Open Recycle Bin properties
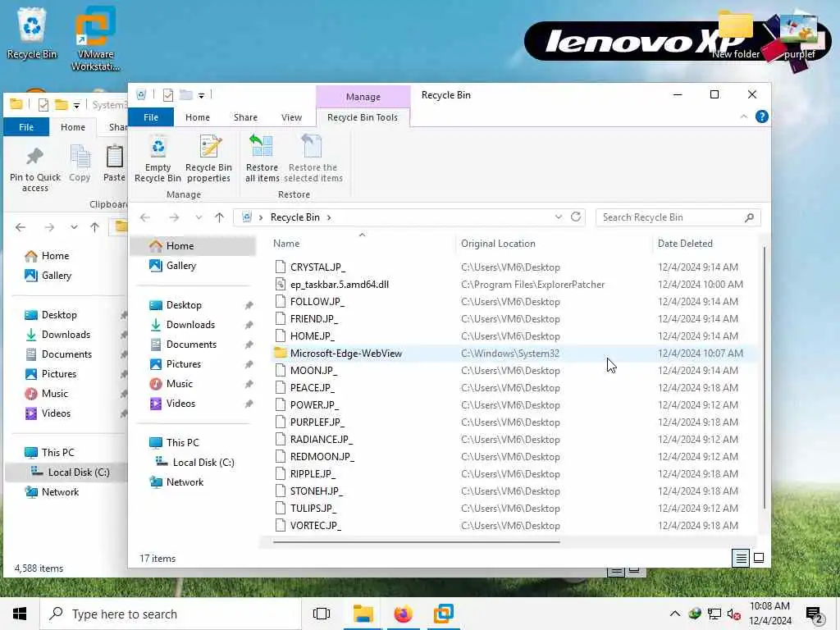 click(208, 158)
